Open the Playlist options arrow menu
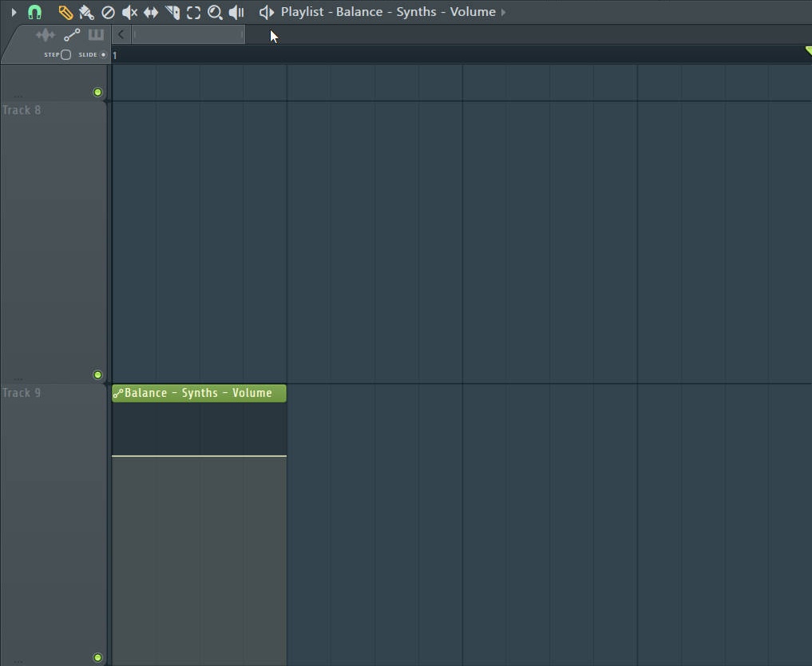This screenshot has width=812, height=666. pos(121,34)
